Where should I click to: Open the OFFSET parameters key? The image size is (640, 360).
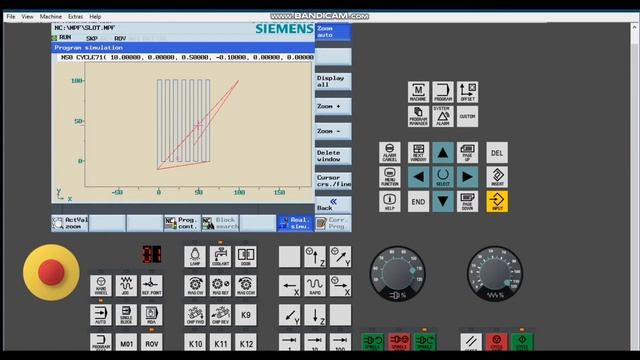[467, 92]
